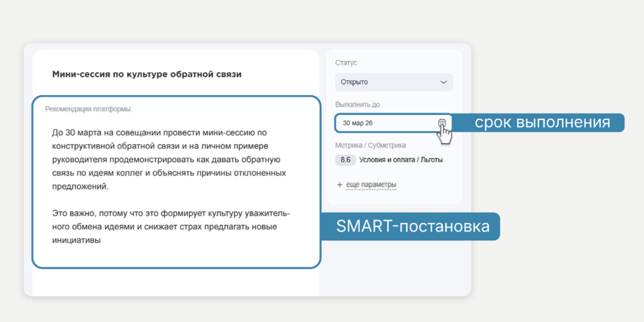
Task: Open the calendar icon in the date field
Action: pyautogui.click(x=442, y=123)
